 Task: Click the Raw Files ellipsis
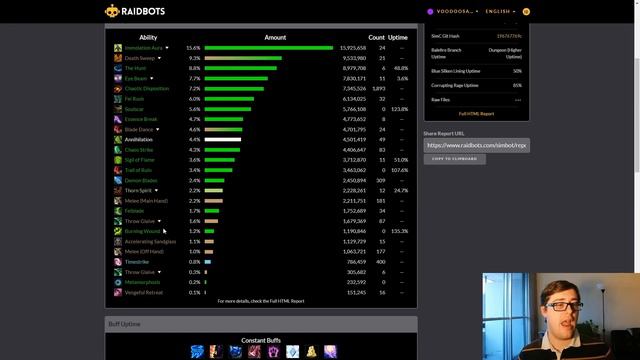(518, 100)
